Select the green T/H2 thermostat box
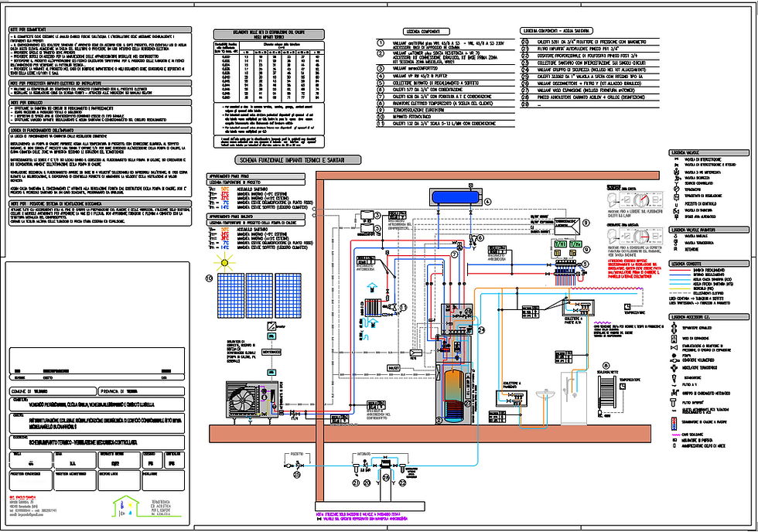The image size is (758, 532). click(x=575, y=244)
